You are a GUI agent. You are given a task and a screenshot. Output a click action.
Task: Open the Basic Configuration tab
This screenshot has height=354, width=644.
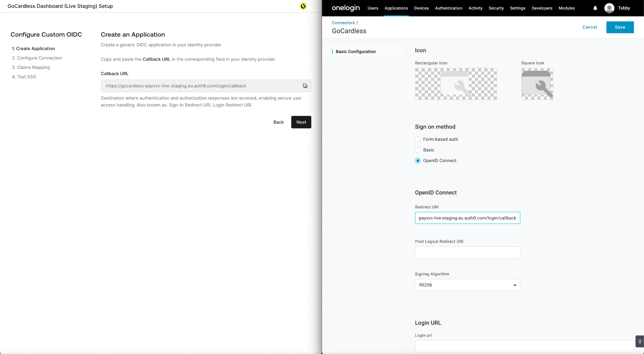point(355,52)
